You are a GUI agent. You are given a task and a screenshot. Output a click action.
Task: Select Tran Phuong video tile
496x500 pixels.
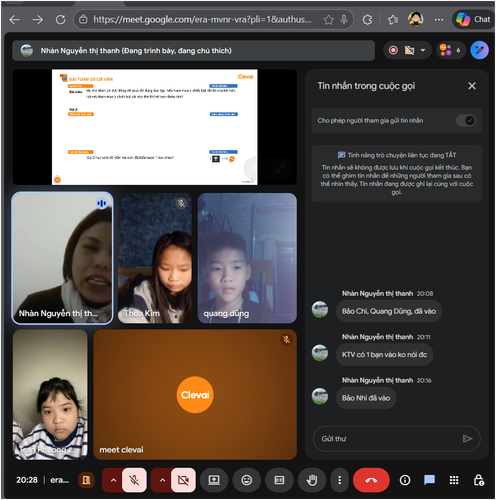coord(50,395)
